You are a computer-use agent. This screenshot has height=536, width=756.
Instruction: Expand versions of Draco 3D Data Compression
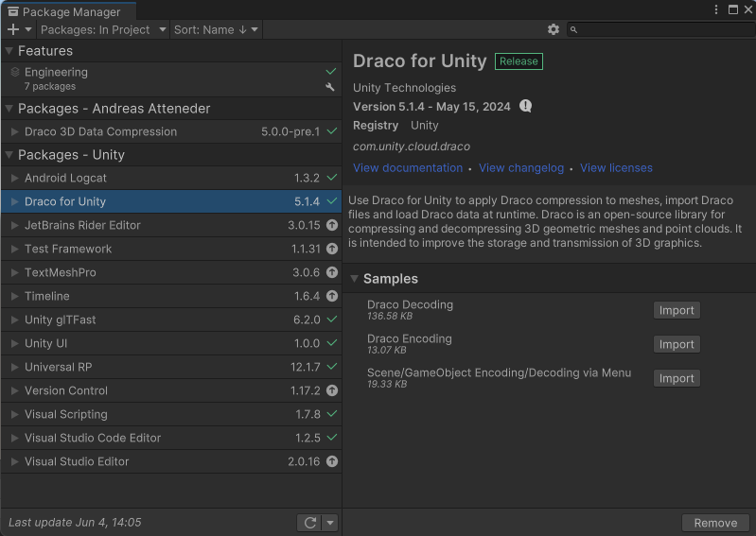(14, 131)
